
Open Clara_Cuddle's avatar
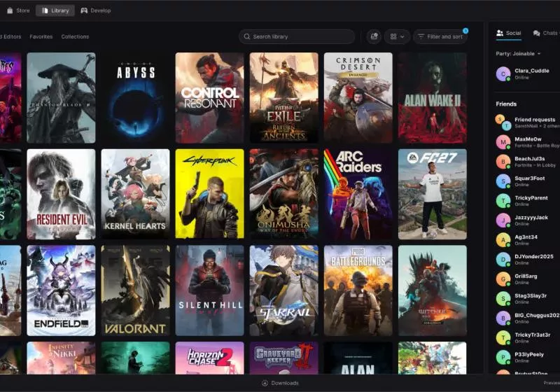pos(503,74)
